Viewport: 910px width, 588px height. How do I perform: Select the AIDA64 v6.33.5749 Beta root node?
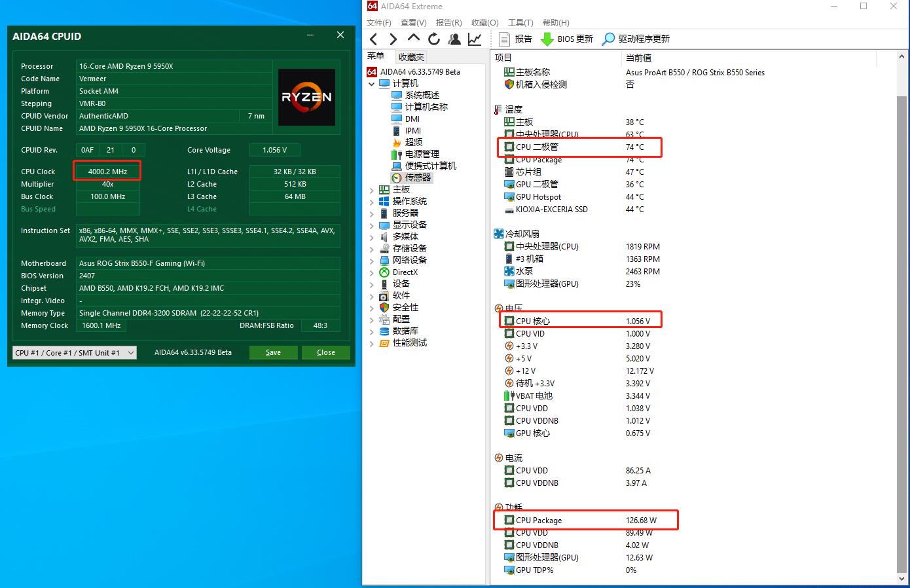pyautogui.click(x=414, y=72)
